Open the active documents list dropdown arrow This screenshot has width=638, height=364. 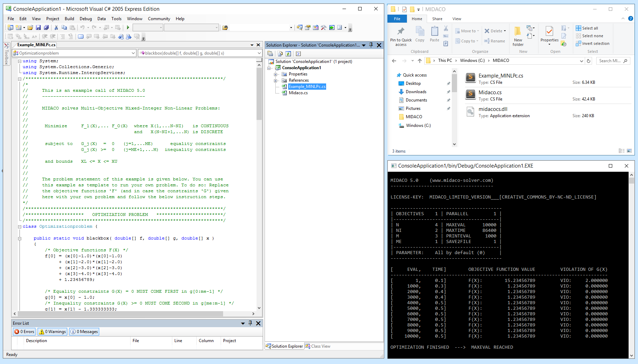point(252,45)
